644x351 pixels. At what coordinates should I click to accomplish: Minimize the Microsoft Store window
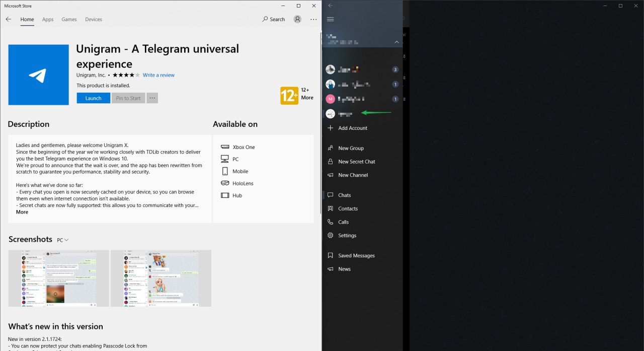283,6
